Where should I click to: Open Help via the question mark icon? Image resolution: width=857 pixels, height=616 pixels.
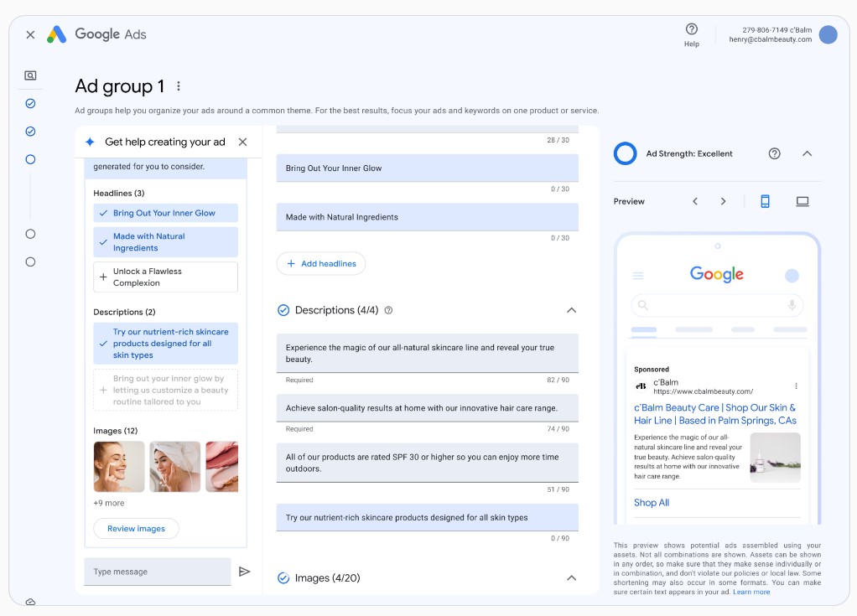click(x=691, y=28)
